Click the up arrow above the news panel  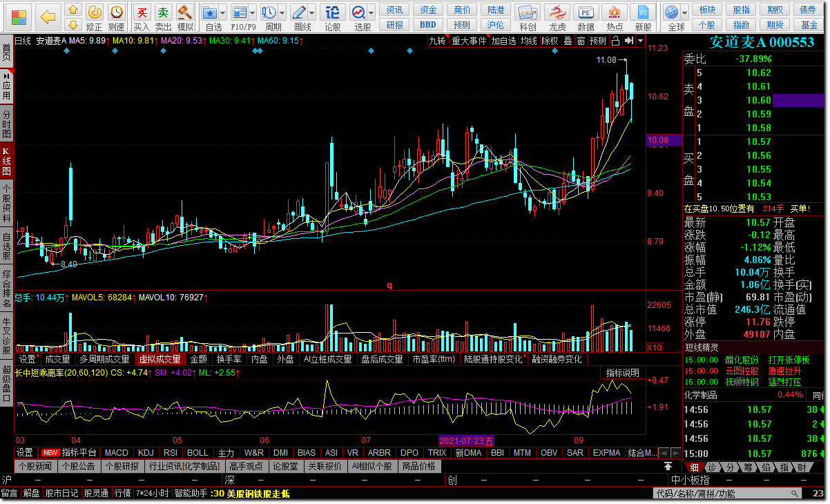[x=668, y=466]
